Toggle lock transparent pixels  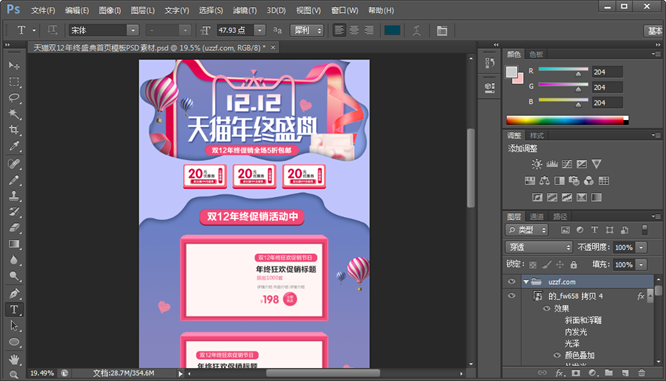533,265
